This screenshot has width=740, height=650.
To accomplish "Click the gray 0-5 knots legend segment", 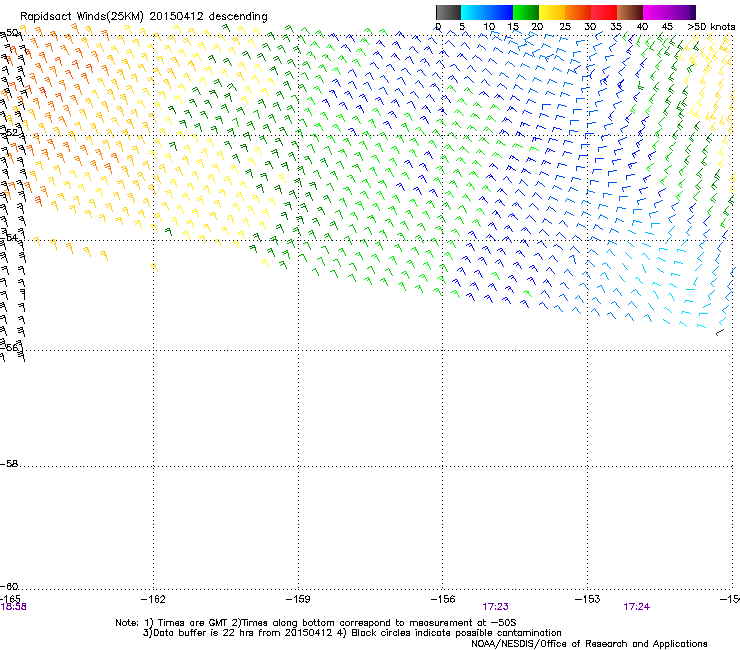I will coord(448,12).
